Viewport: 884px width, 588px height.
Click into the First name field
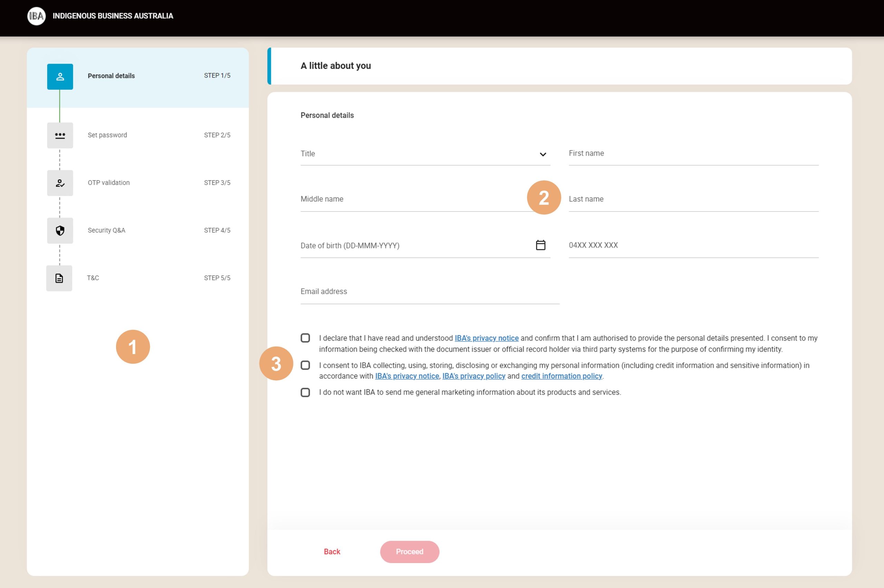click(693, 154)
